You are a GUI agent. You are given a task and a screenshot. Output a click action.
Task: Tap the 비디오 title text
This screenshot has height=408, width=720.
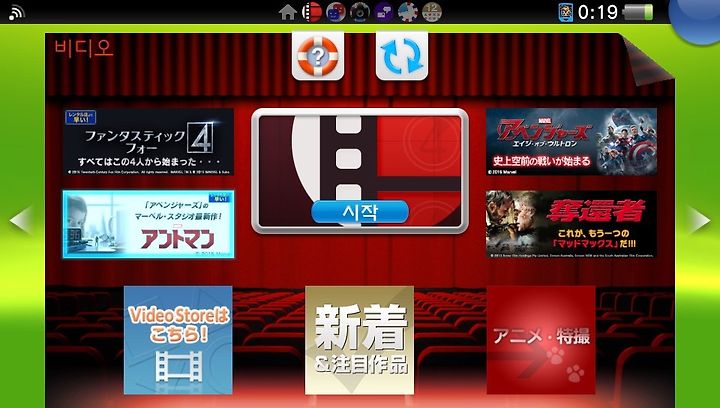[x=84, y=48]
